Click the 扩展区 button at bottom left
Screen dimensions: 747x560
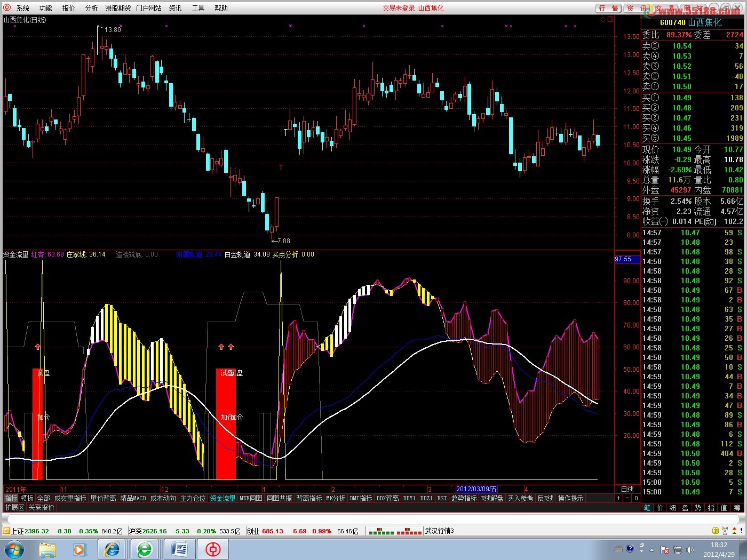point(14,507)
